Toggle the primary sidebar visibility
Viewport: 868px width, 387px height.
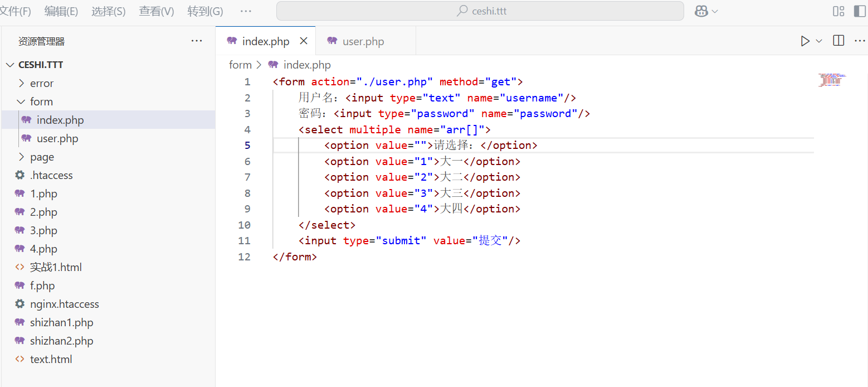point(860,11)
